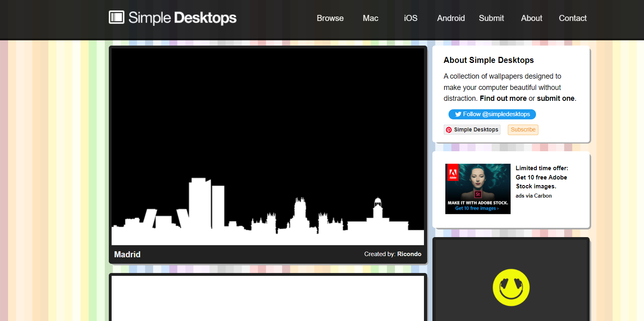Open the Contact page
The height and width of the screenshot is (321, 644).
click(573, 18)
